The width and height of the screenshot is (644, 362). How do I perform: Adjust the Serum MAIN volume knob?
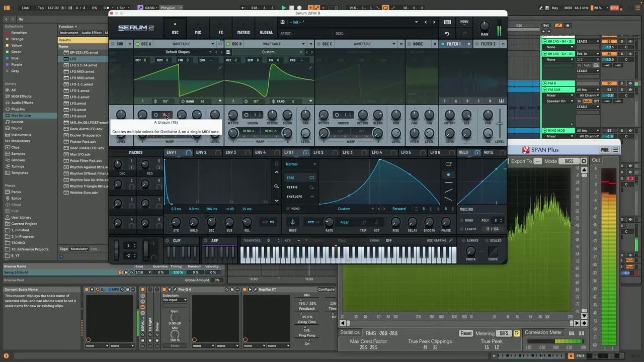(x=485, y=26)
